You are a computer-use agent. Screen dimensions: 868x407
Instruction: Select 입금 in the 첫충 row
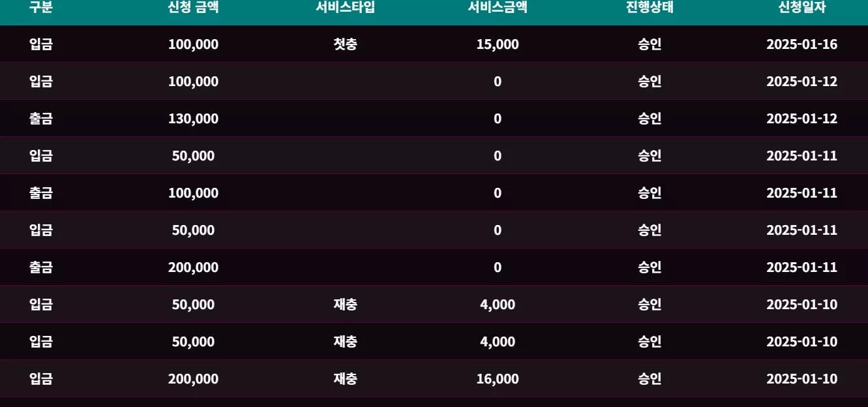click(41, 44)
